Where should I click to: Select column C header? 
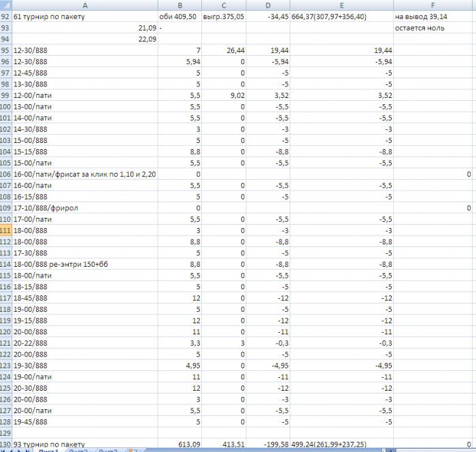(x=224, y=5)
